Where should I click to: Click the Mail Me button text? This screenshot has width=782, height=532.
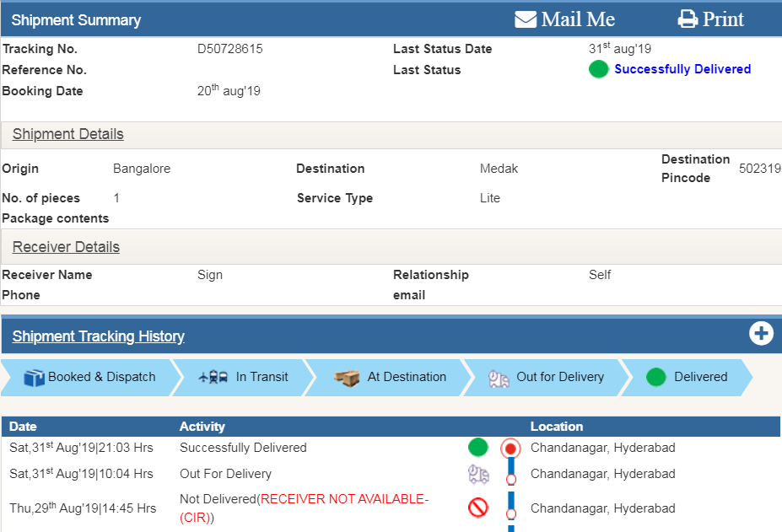coord(578,19)
